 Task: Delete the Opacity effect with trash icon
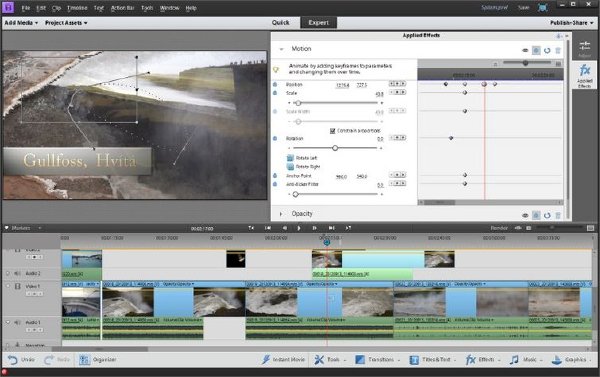point(558,215)
